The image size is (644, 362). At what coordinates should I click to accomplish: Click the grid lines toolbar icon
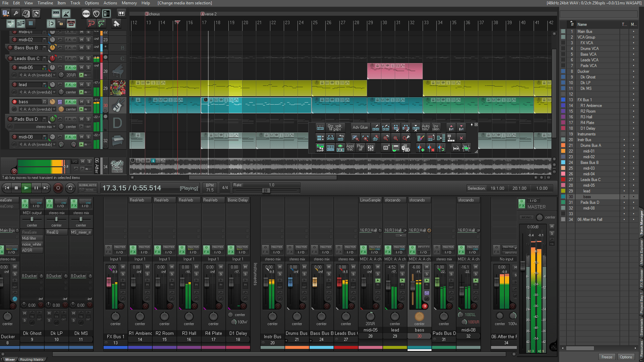(x=31, y=23)
